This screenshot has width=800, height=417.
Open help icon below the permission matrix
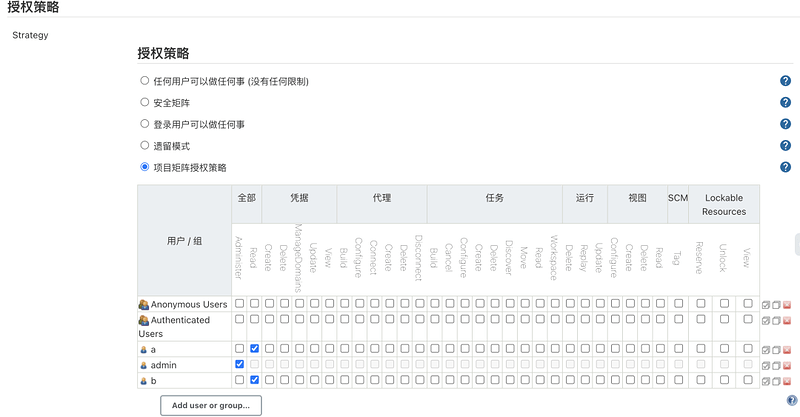point(792,401)
